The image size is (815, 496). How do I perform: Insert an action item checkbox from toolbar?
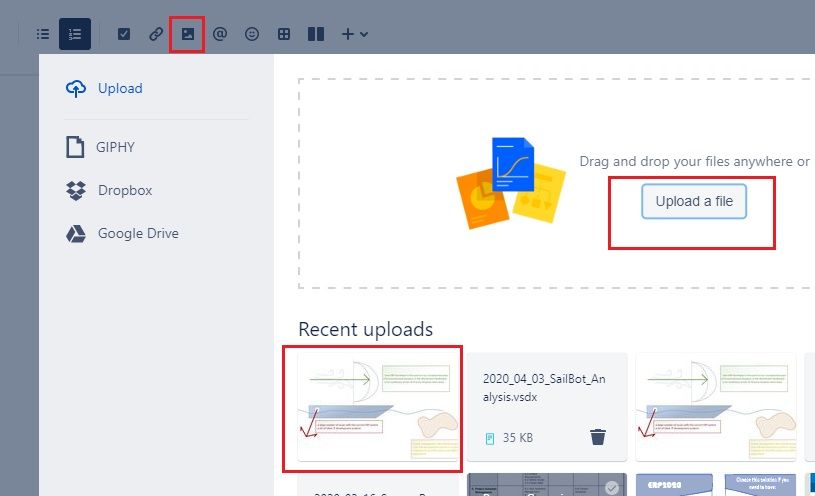pyautogui.click(x=124, y=34)
